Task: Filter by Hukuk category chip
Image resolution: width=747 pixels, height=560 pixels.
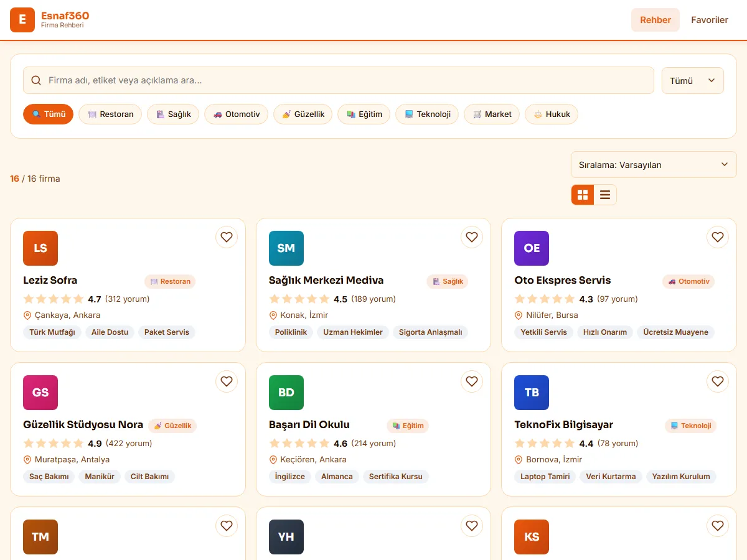Action: click(552, 114)
